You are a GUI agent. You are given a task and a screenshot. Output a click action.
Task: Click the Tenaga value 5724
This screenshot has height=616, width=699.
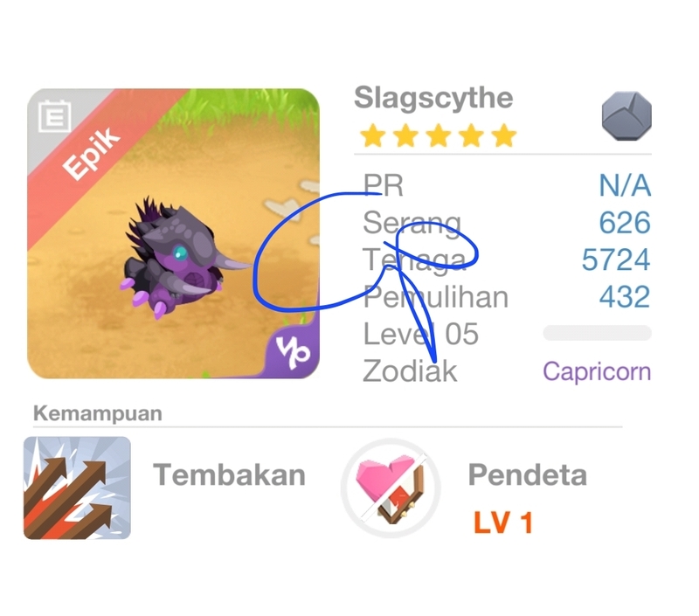[x=616, y=260]
